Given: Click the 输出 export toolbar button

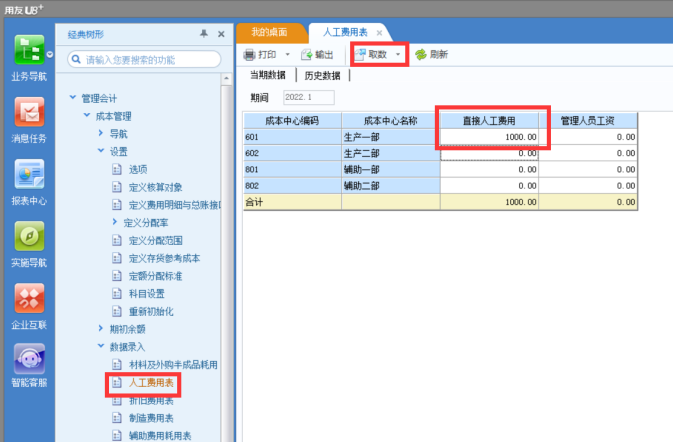Looking at the screenshot, I should 317,55.
